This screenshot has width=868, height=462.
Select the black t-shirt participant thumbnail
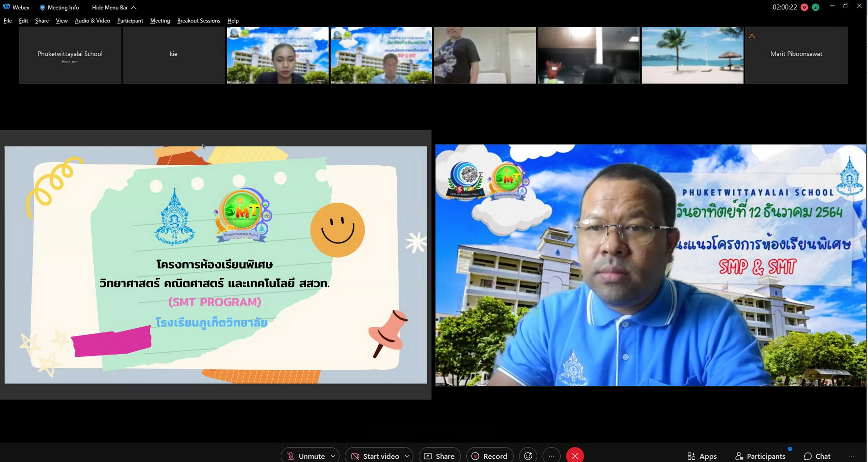click(485, 55)
